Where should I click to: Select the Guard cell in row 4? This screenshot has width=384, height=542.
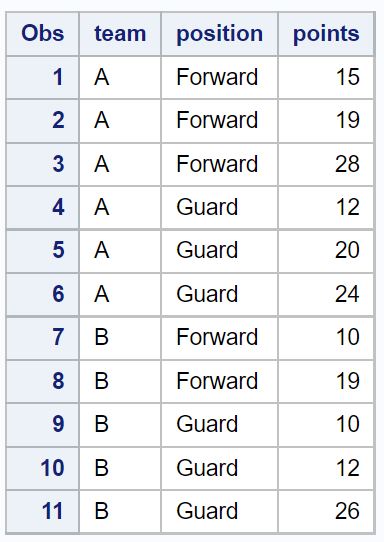[x=219, y=207]
